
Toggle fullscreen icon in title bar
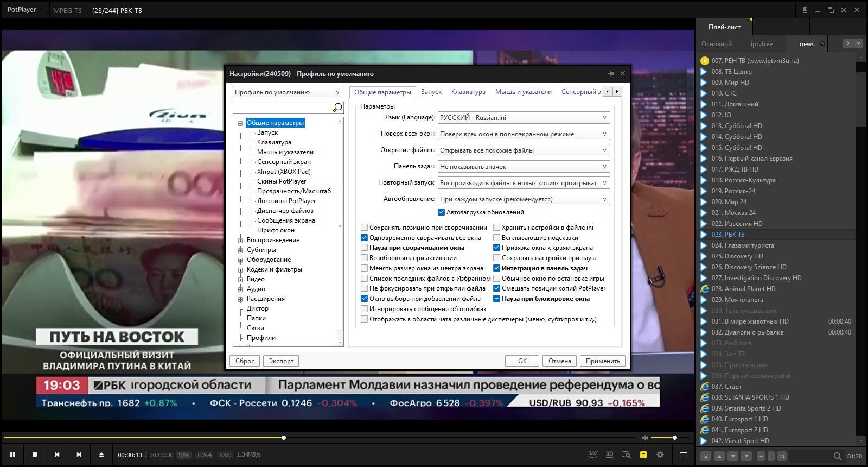point(844,10)
